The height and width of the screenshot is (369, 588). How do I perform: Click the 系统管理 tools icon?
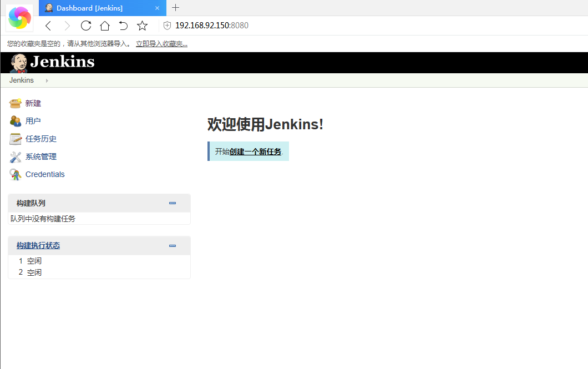click(16, 156)
